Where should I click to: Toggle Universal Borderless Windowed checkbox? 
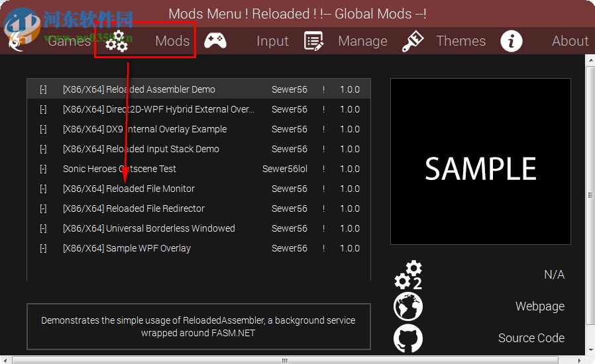(43, 228)
